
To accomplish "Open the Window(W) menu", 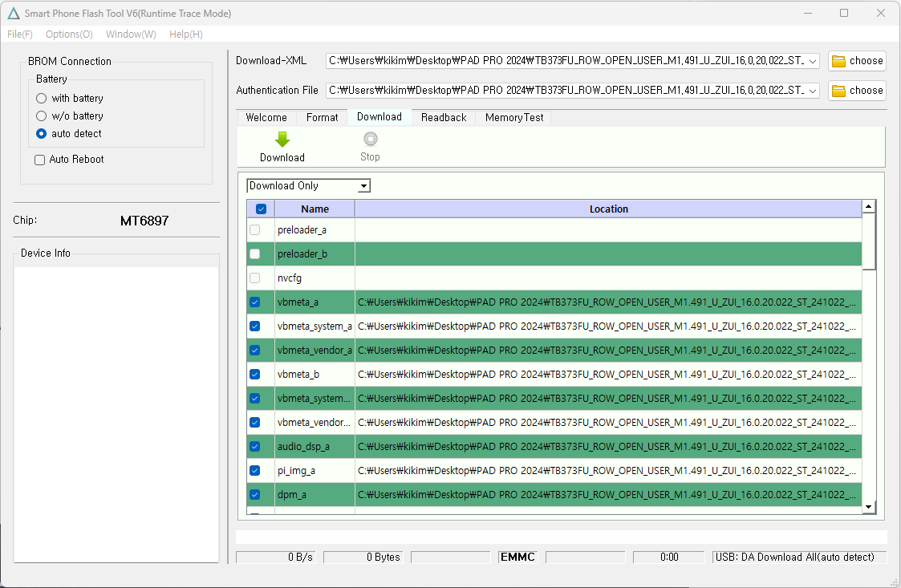I will pyautogui.click(x=131, y=34).
